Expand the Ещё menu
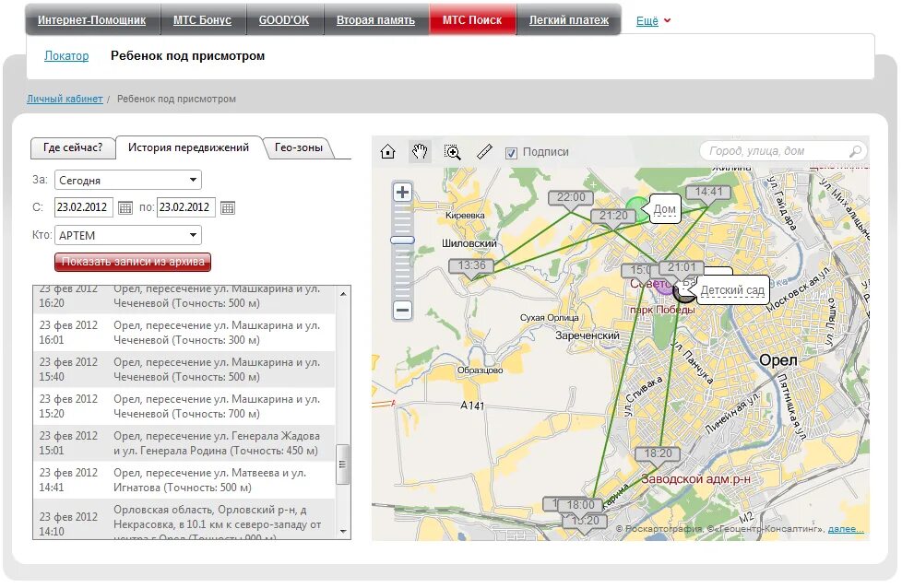Viewport: 902px width, 588px height. pyautogui.click(x=653, y=20)
